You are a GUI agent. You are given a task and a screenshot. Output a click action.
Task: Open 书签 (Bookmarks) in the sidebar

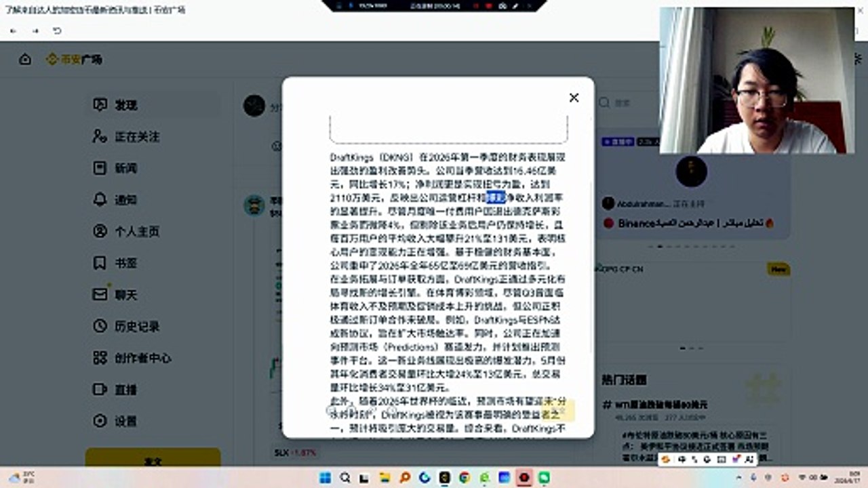point(153,263)
